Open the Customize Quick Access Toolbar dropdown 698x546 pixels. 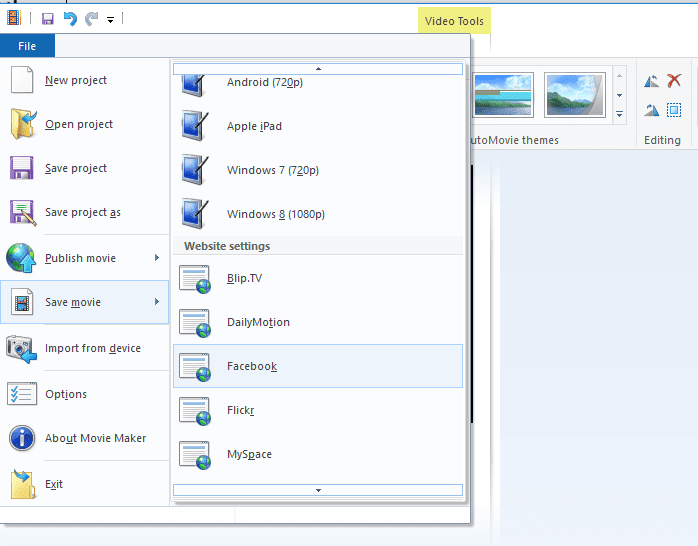tap(110, 20)
